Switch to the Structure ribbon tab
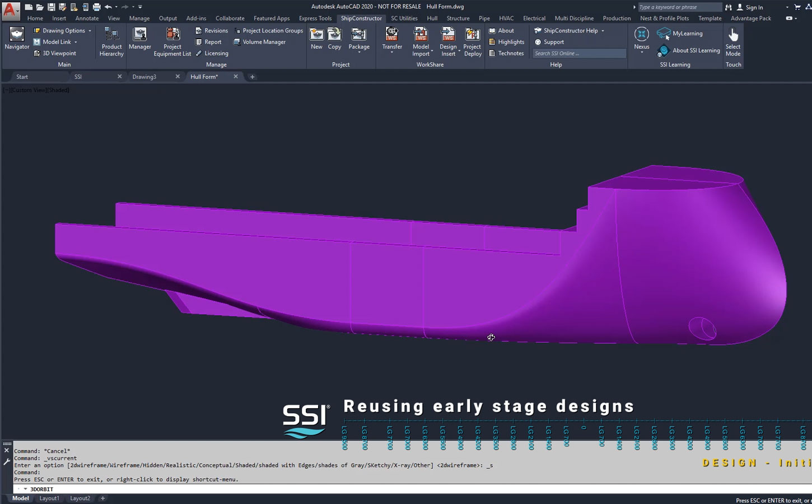Viewport: 812px width, 504px height. 458,18
